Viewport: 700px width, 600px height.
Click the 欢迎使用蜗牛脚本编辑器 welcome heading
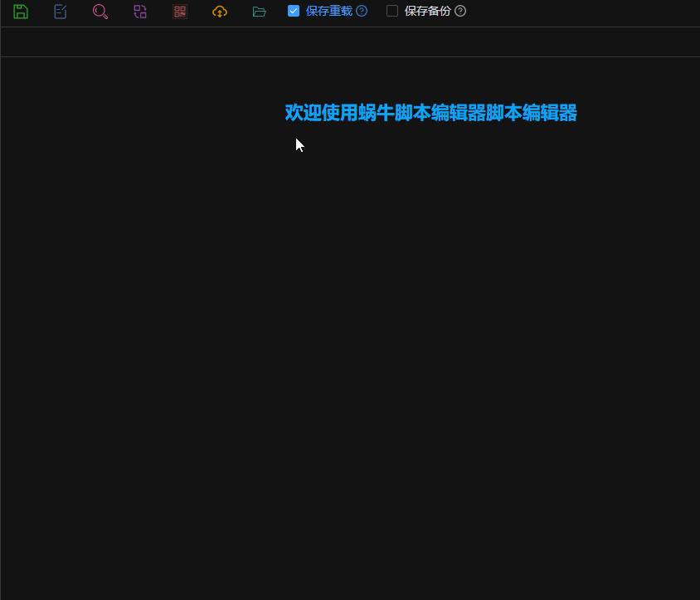pyautogui.click(x=430, y=113)
